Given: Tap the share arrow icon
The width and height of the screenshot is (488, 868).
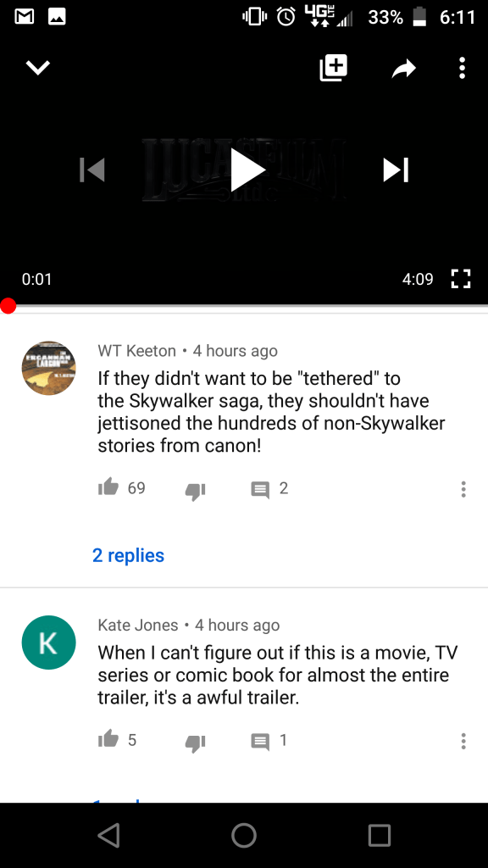Looking at the screenshot, I should coord(404,69).
